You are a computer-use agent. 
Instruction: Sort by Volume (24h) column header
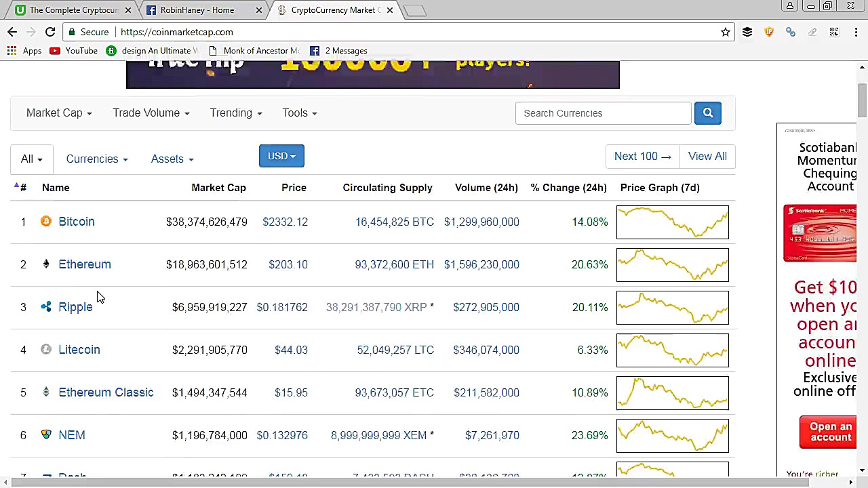point(486,188)
